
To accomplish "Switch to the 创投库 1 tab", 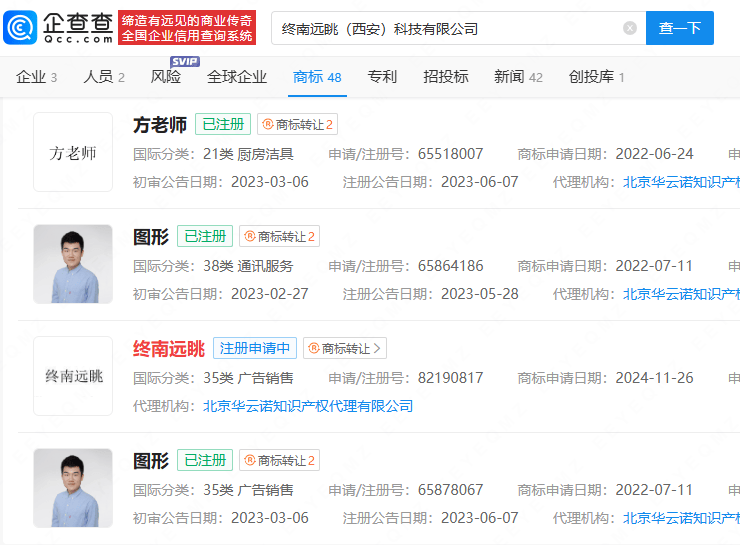I will (x=597, y=77).
